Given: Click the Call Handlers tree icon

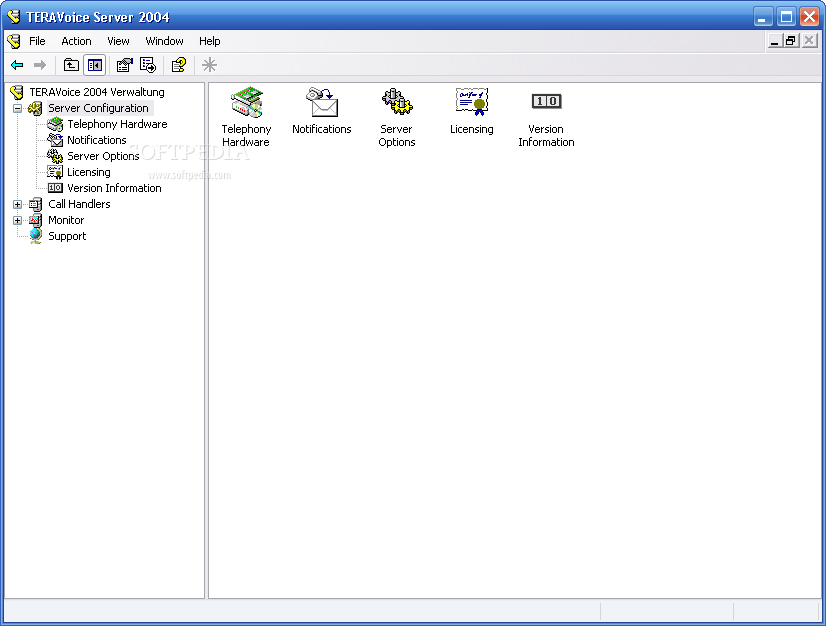Looking at the screenshot, I should click(x=35, y=204).
